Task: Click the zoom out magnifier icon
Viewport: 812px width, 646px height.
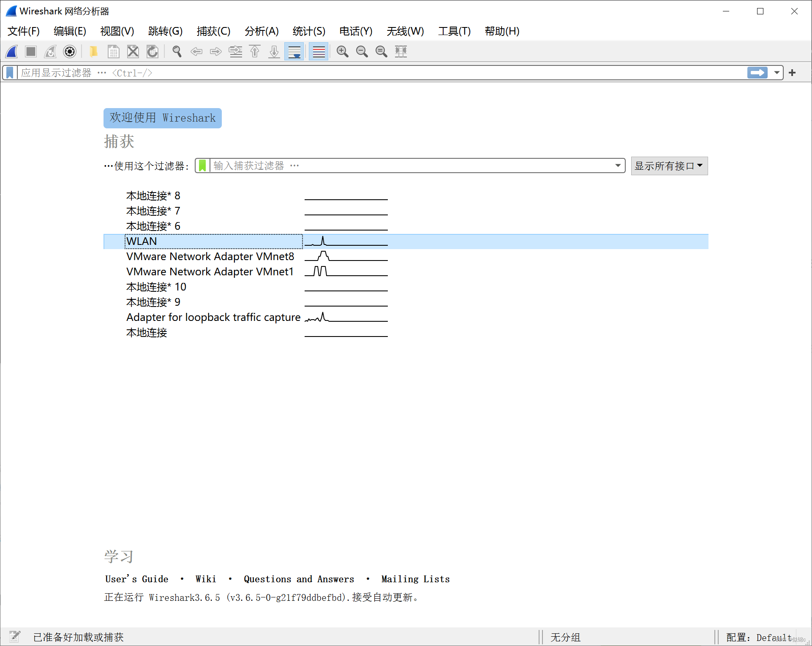Action: (362, 52)
